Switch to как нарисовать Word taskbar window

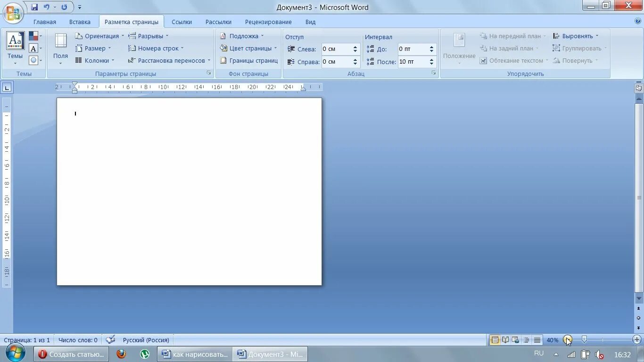coord(195,354)
